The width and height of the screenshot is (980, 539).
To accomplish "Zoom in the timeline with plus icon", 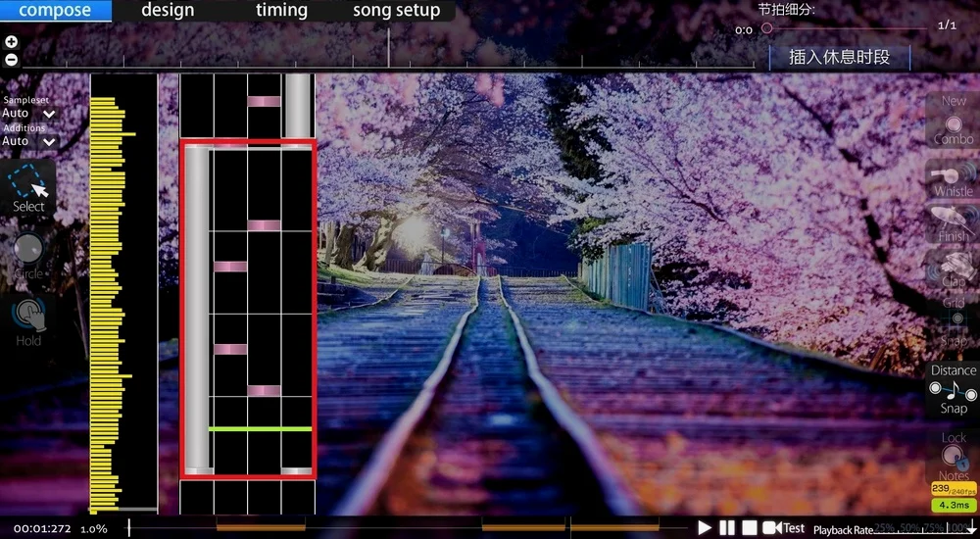I will [11, 42].
